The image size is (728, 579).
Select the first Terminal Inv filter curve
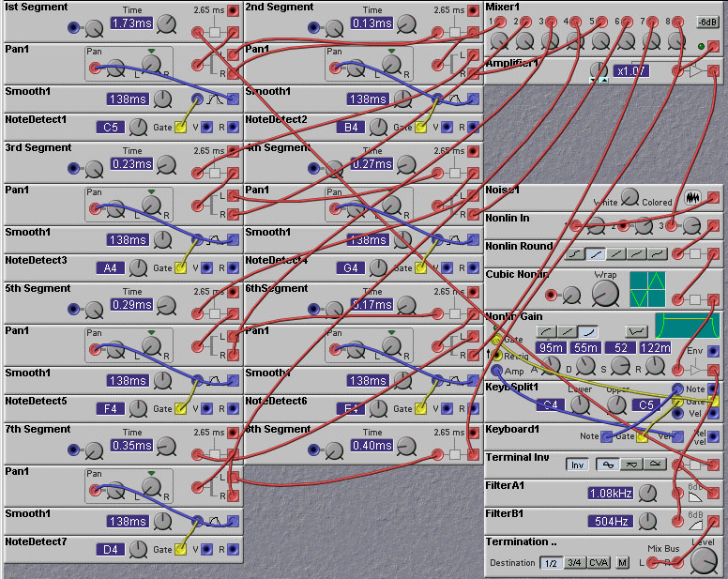(603, 465)
